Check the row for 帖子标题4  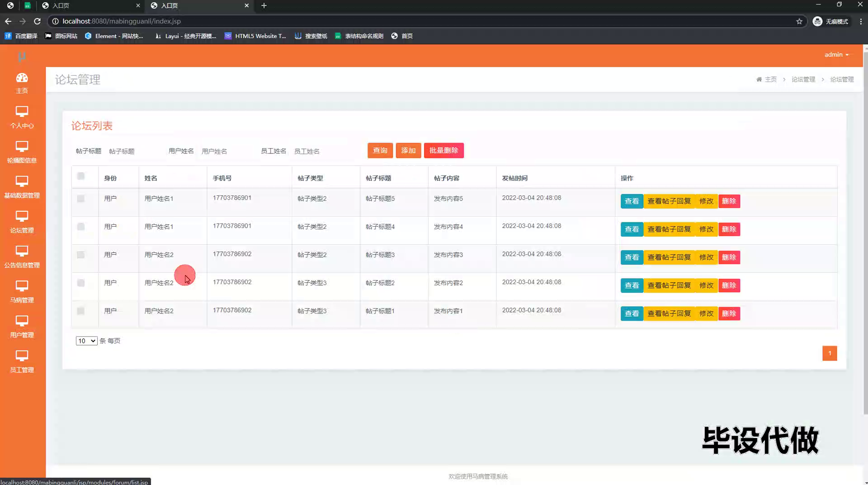81,227
